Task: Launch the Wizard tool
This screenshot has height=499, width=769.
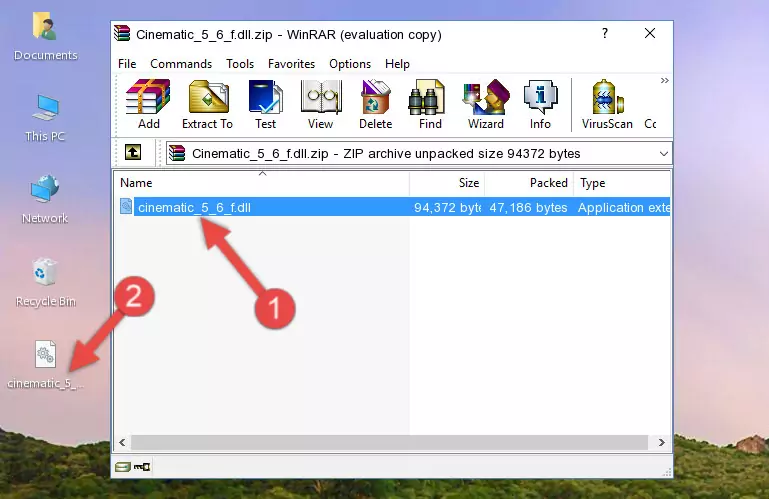Action: (486, 105)
